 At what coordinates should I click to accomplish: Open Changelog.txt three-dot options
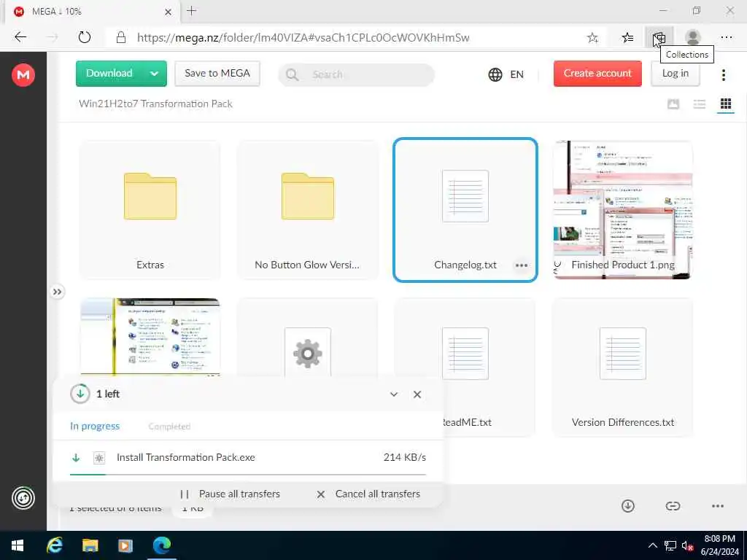pos(521,265)
